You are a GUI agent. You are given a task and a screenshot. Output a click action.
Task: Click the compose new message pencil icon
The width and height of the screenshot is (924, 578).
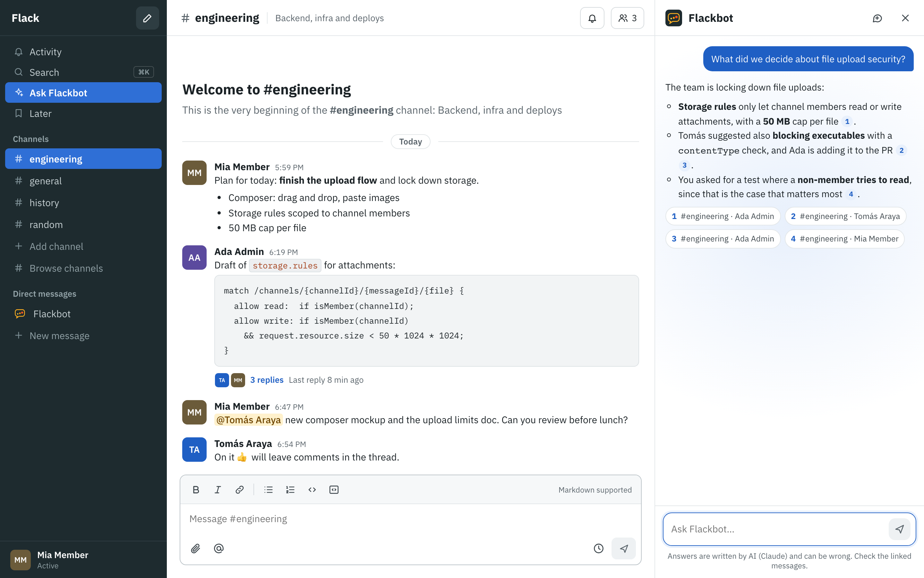pos(147,18)
